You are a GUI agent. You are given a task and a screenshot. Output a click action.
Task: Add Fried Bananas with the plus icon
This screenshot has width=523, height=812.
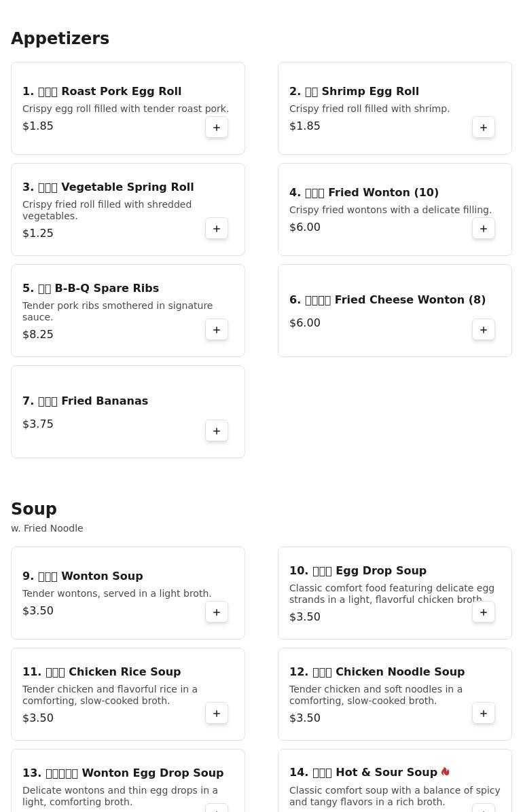point(217,431)
